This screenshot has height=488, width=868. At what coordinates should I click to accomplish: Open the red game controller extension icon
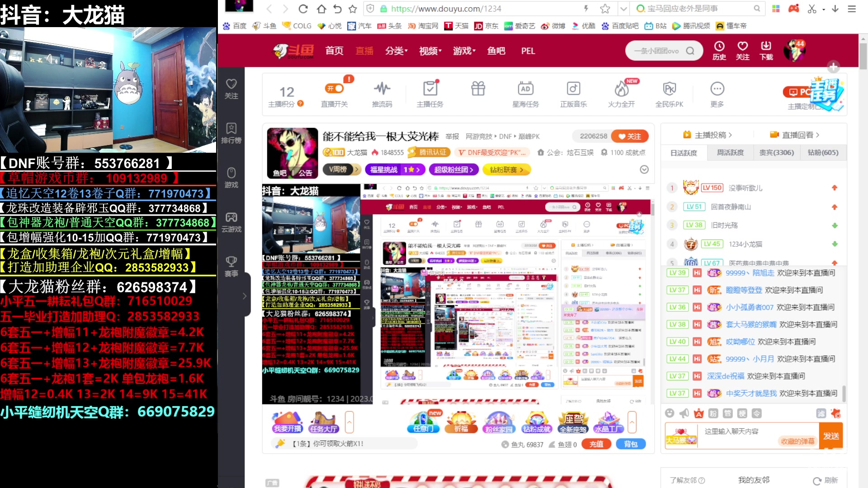tap(794, 9)
